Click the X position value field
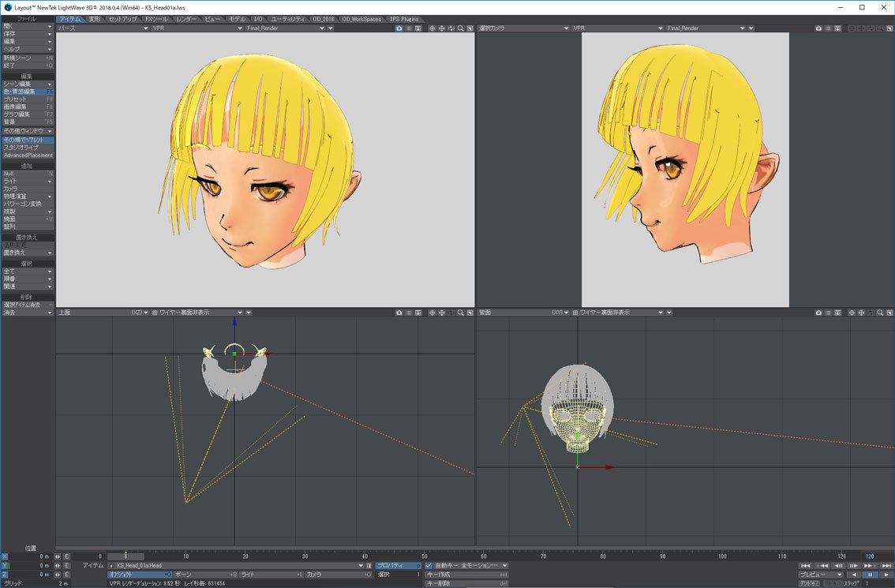Image resolution: width=895 pixels, height=588 pixels. pos(31,556)
